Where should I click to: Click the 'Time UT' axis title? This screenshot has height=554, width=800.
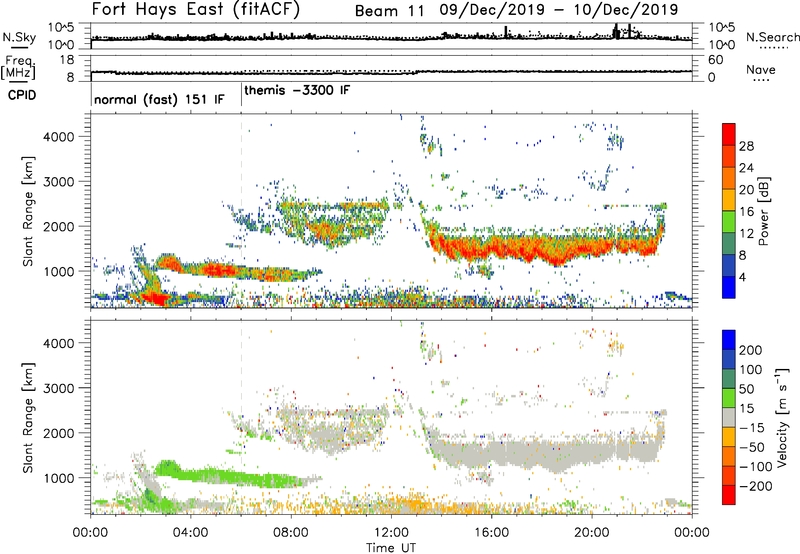pyautogui.click(x=391, y=548)
